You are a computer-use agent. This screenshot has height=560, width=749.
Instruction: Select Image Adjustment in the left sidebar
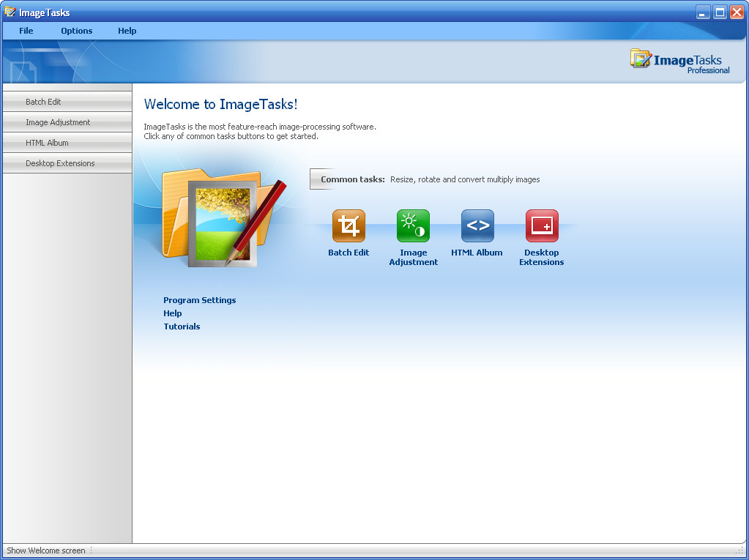(x=67, y=122)
